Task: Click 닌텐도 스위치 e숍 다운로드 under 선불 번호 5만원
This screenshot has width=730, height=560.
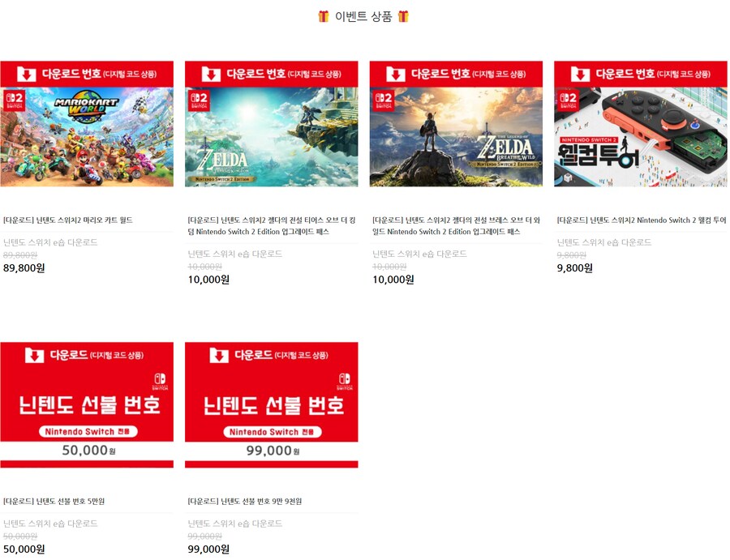Action: (x=50, y=524)
